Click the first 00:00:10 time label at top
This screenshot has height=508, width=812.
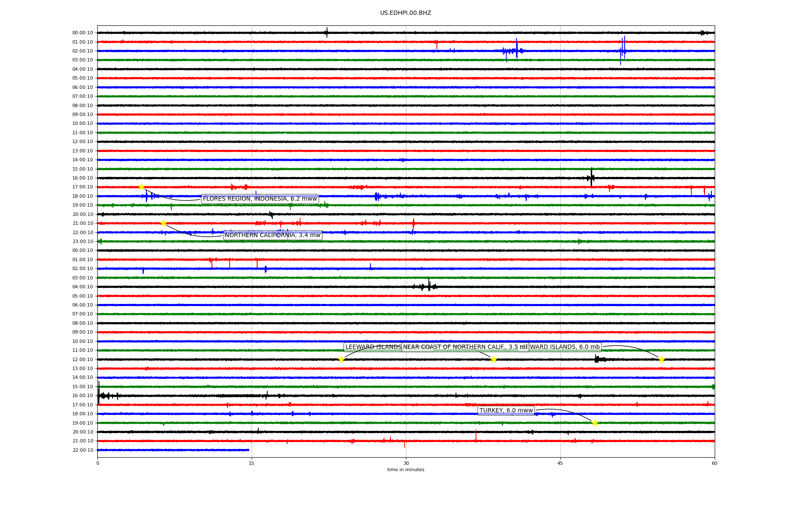coord(82,33)
